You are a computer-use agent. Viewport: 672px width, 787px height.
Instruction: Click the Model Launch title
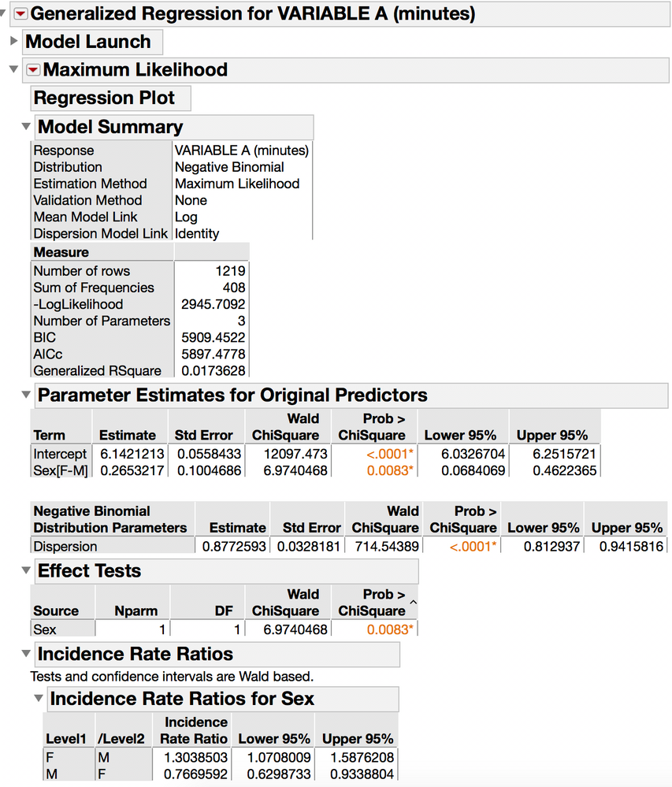(x=88, y=42)
